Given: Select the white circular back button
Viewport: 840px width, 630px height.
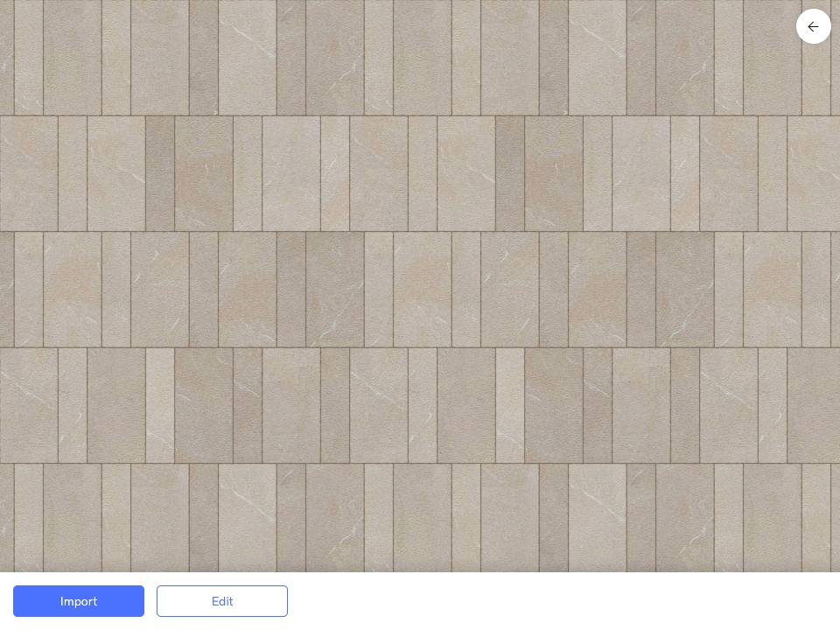Looking at the screenshot, I should click(x=813, y=26).
